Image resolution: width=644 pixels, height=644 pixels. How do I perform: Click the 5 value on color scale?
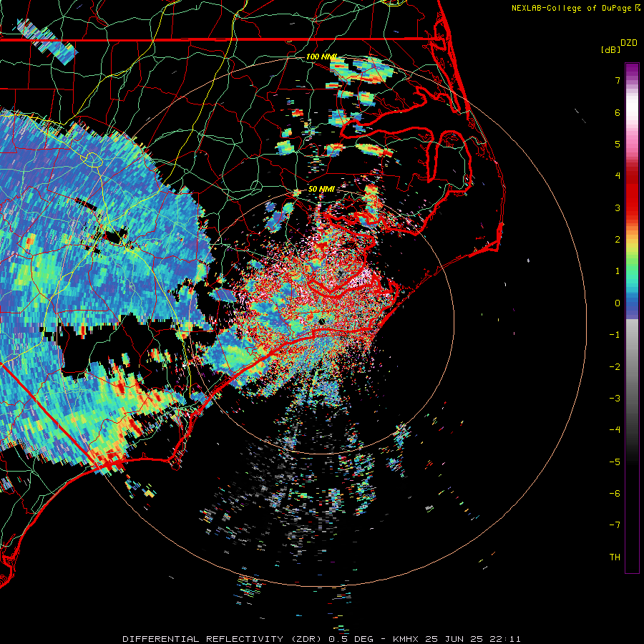618,144
